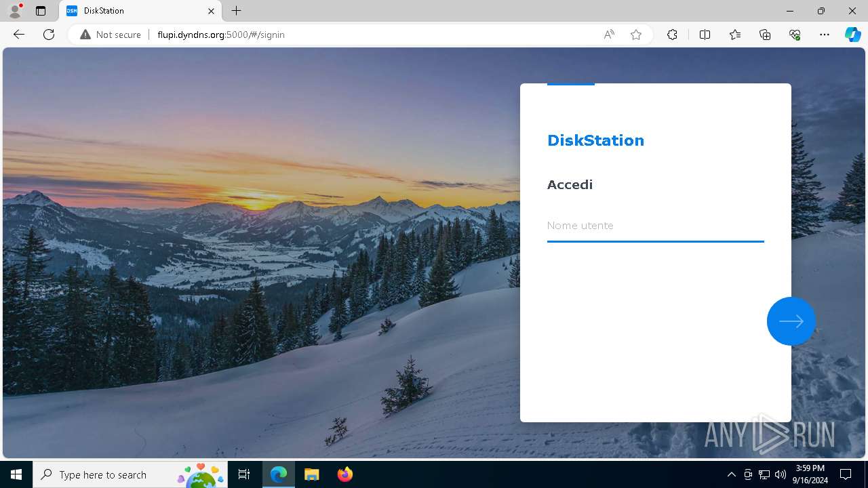Open tab actions menu icon
868x488 pixels.
coord(41,11)
